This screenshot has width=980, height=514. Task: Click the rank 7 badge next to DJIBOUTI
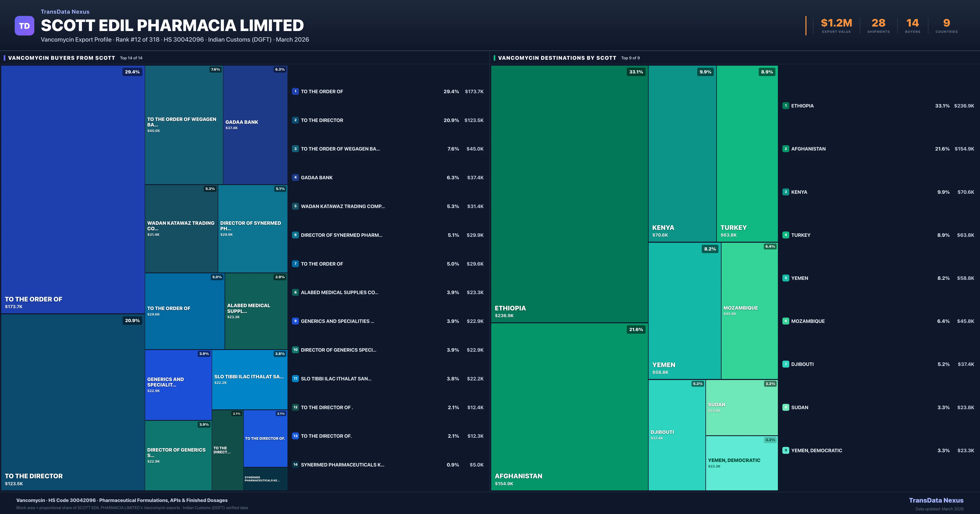pos(786,364)
